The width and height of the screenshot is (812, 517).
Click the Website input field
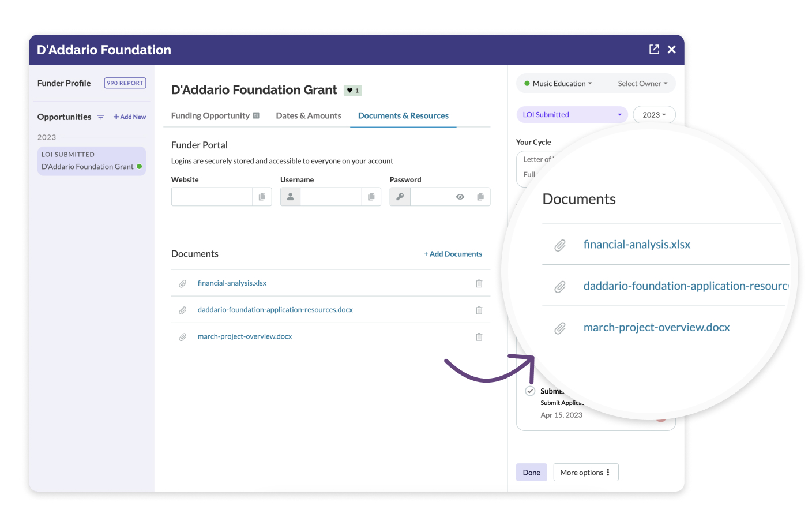[212, 197]
